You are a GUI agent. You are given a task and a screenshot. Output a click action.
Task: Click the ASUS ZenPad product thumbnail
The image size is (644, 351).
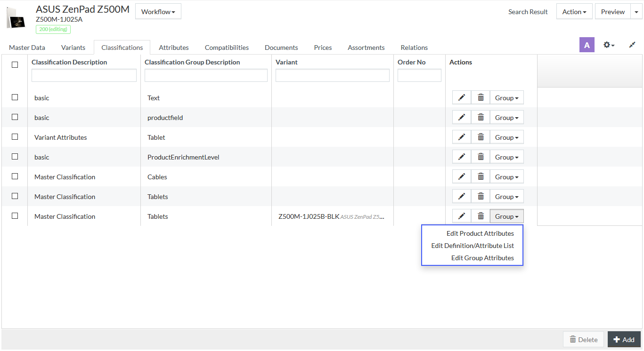point(16,18)
